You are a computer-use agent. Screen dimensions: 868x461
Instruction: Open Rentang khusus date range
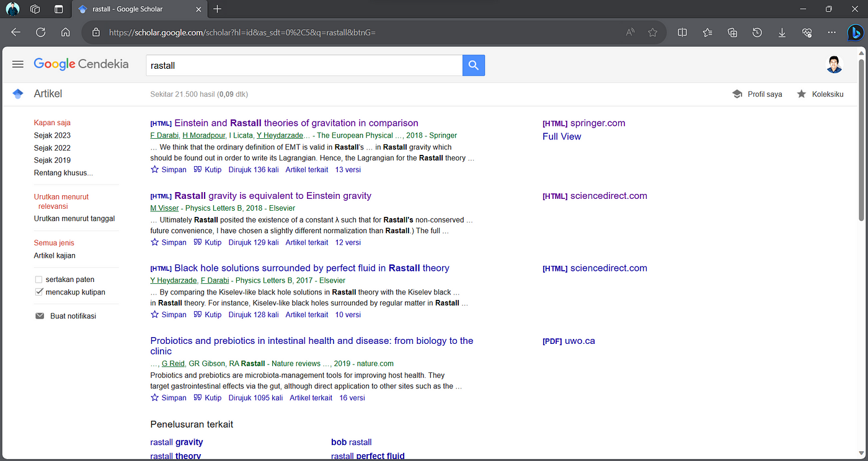63,173
